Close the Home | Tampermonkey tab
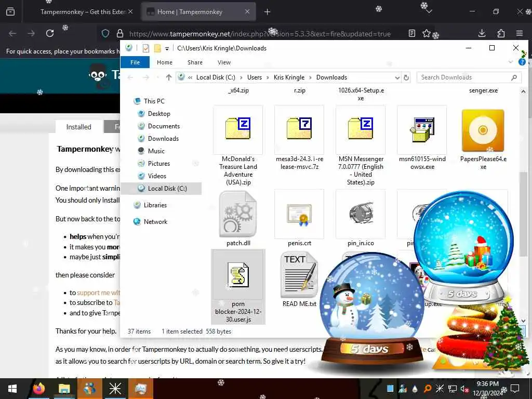Viewport: 532px width, 399px height. [x=247, y=11]
